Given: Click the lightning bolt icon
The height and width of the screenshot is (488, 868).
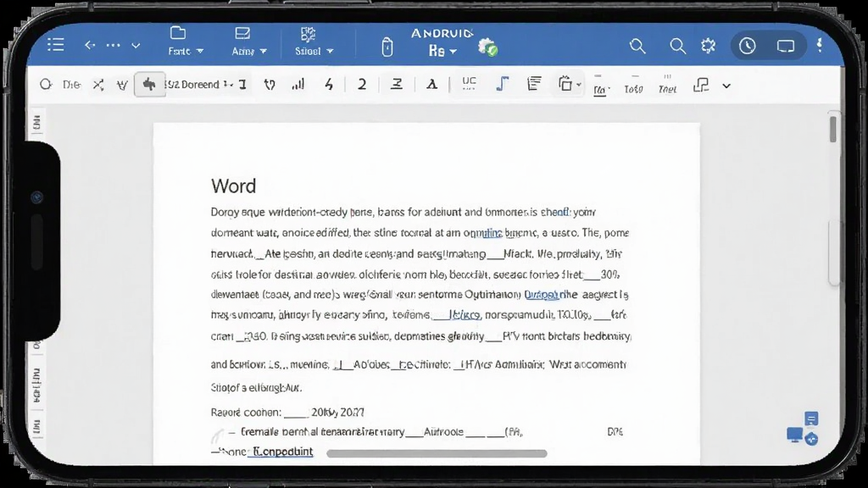Looking at the screenshot, I should point(329,84).
